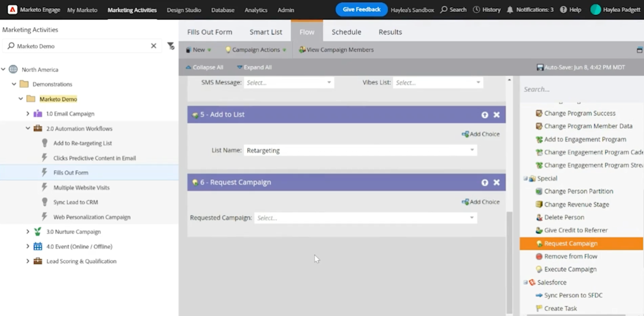Click Expand All steps
The image size is (644, 316).
tap(254, 67)
